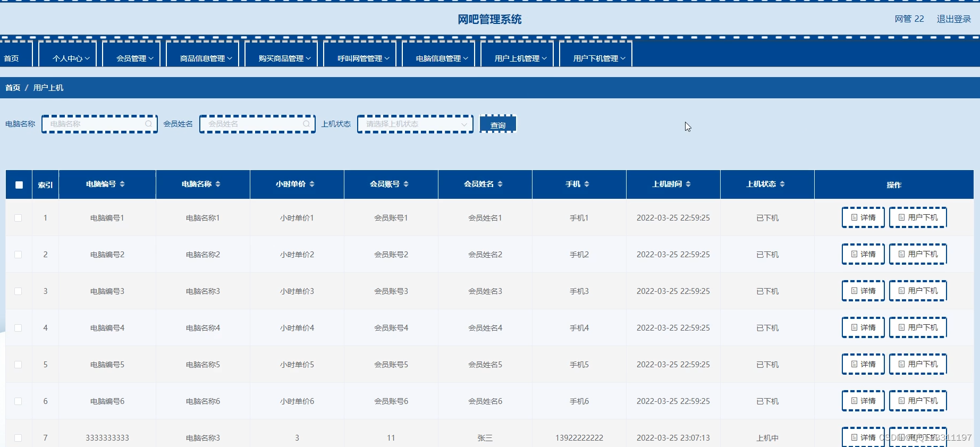Click 已下机 status in row 2
The height and width of the screenshot is (447, 980).
(x=767, y=255)
